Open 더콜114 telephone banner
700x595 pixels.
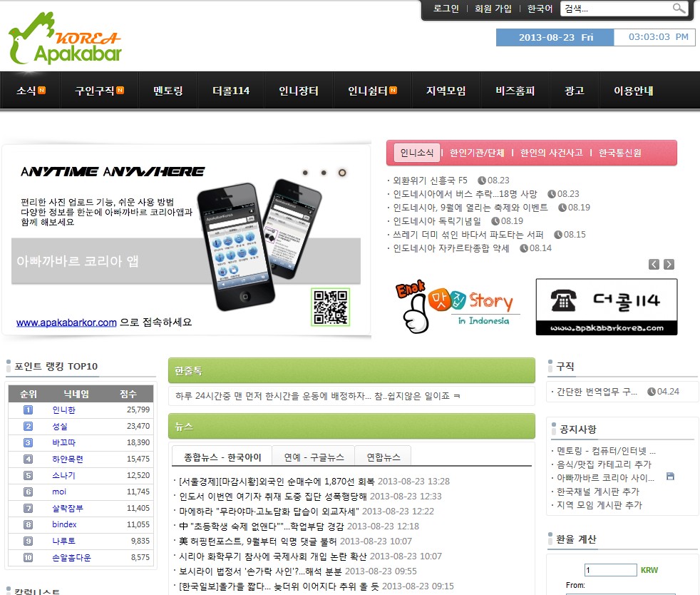click(x=607, y=307)
